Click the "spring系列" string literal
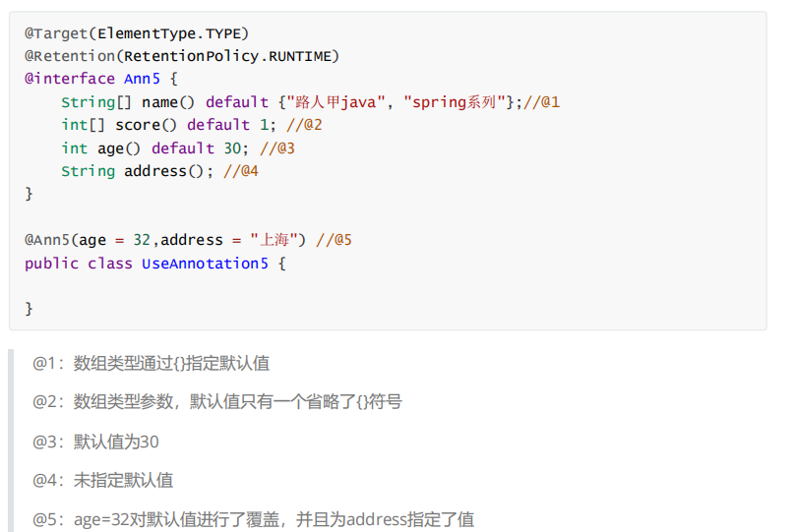The width and height of the screenshot is (793, 532). coord(453,102)
